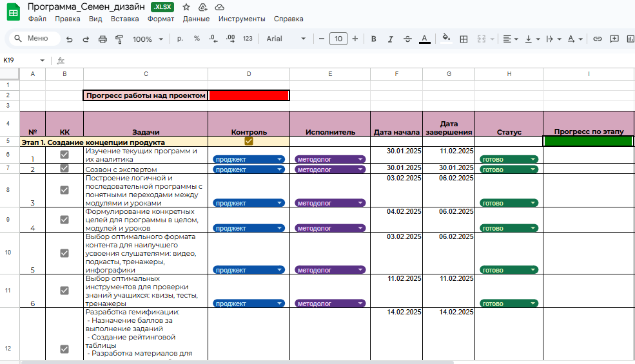Toggle KK checkbox for task 6
The height and width of the screenshot is (364, 635).
[x=64, y=291]
